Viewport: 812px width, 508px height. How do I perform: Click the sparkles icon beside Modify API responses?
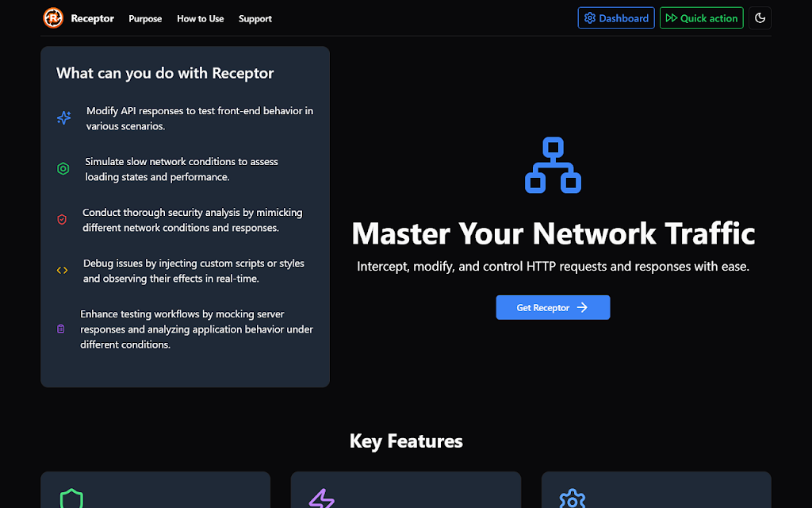(63, 117)
